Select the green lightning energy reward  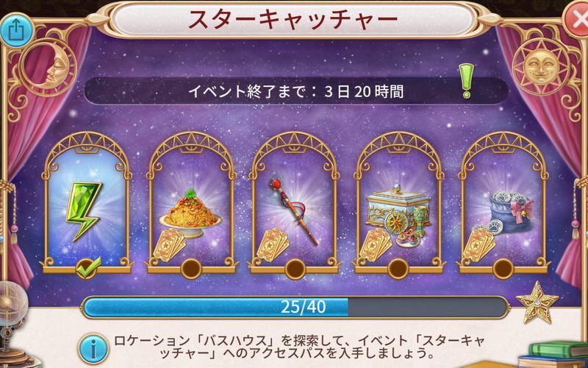click(x=84, y=210)
